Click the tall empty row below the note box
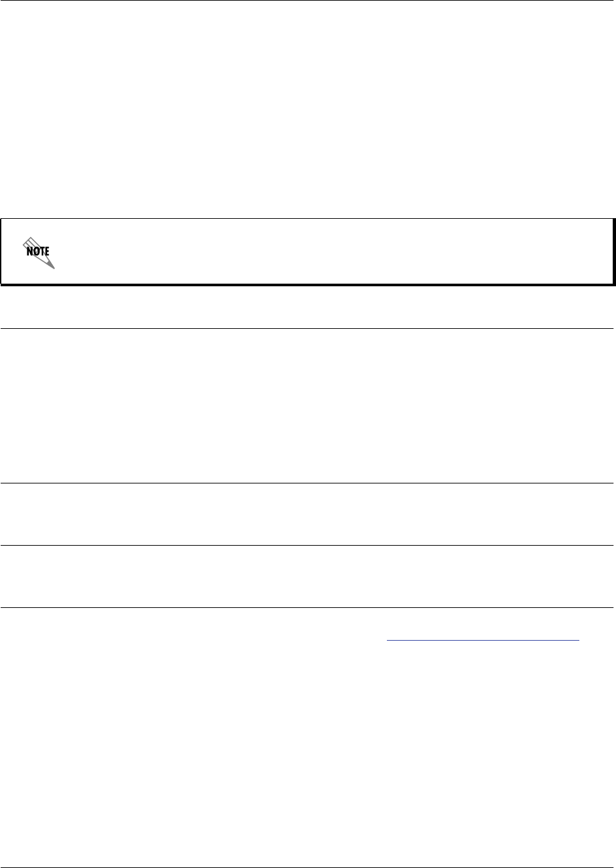Screen dimensions: 616x868 pos(308,406)
